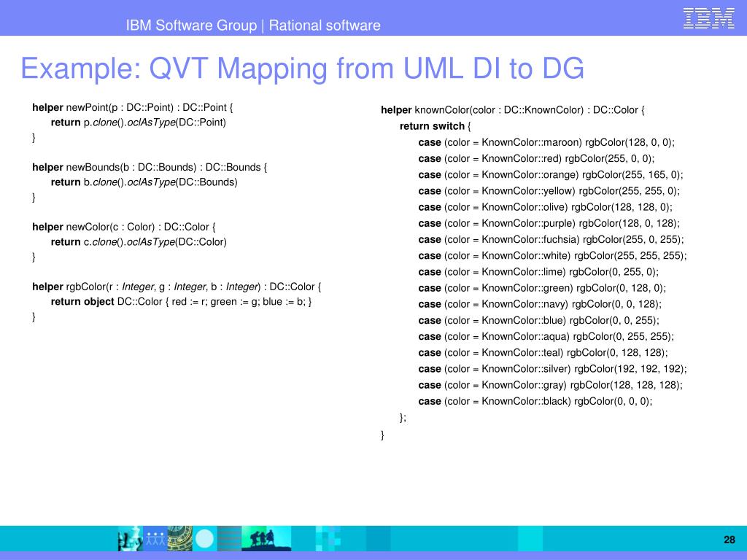Click the "helper rgbColor(r : Integer..." line

(177, 287)
